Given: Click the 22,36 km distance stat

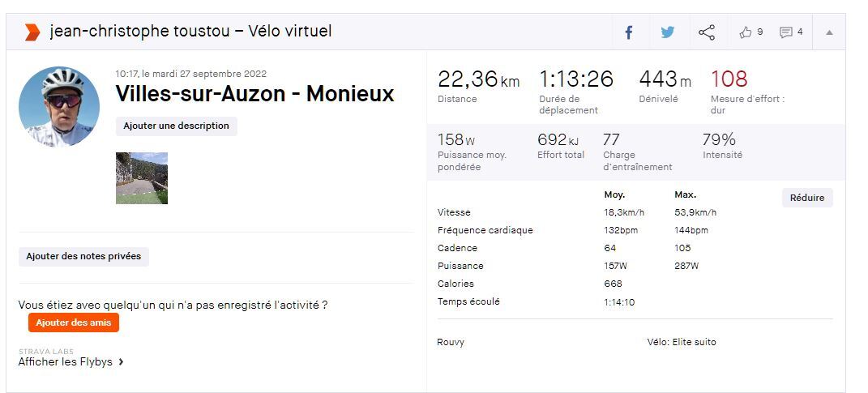Looking at the screenshot, I should pyautogui.click(x=478, y=79).
